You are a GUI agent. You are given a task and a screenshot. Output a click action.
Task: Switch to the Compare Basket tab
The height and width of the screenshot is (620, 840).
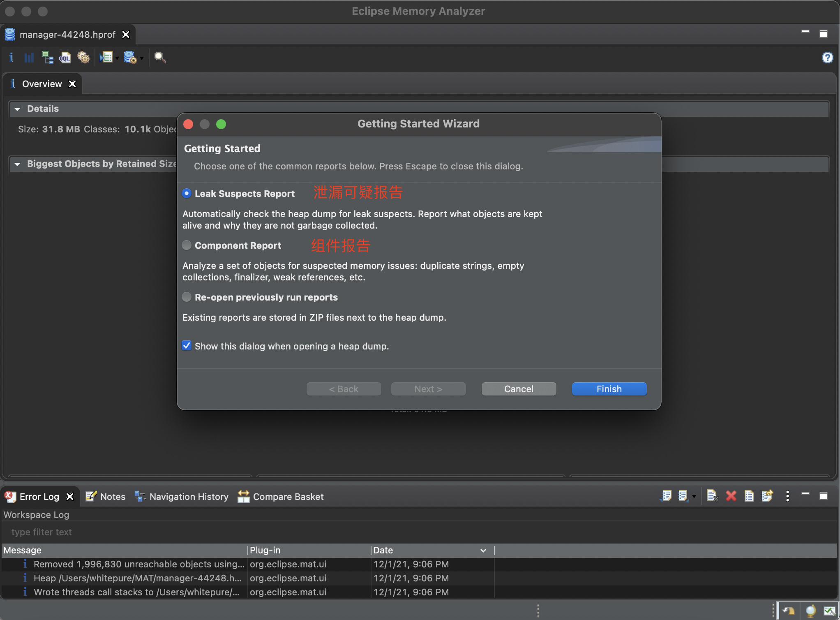point(281,497)
